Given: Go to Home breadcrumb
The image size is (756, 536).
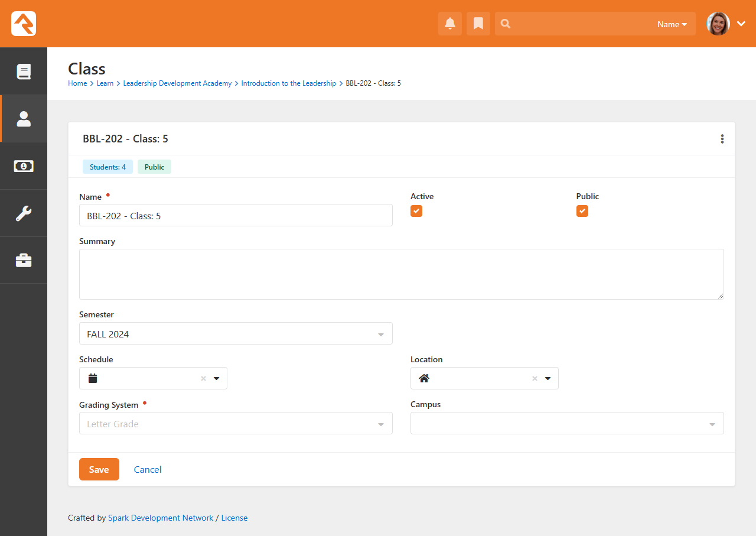Looking at the screenshot, I should [x=77, y=83].
